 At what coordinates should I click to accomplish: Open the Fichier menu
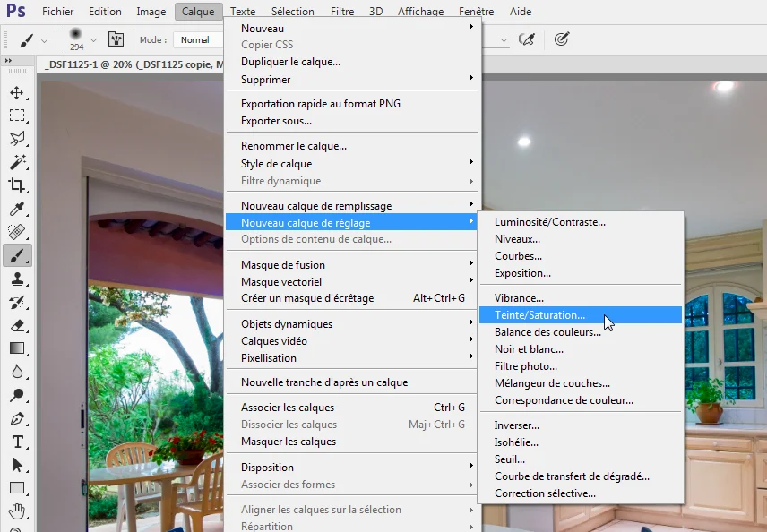57,12
